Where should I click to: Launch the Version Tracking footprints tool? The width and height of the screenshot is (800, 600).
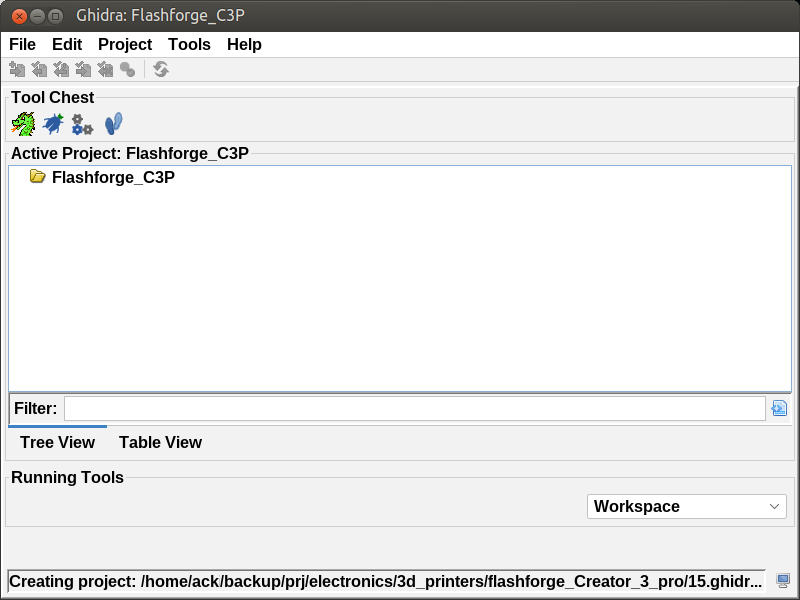pos(113,124)
